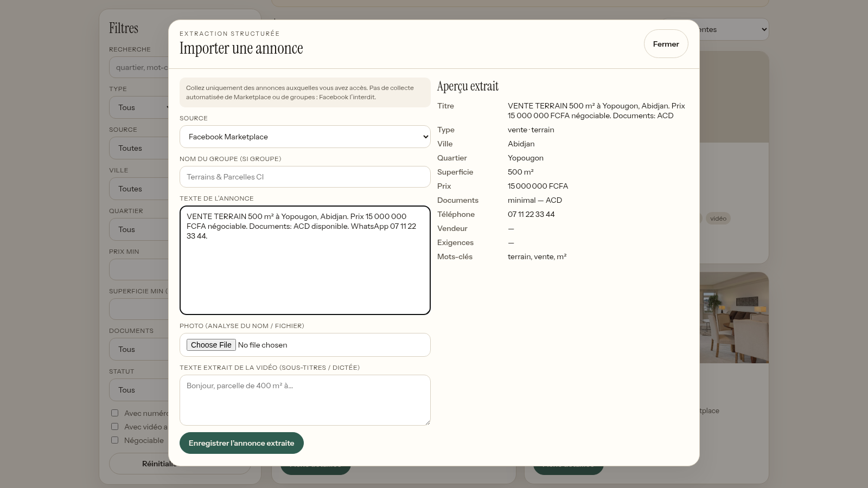Open the Documents filter dropdown
The image size is (868, 488).
pos(139,349)
